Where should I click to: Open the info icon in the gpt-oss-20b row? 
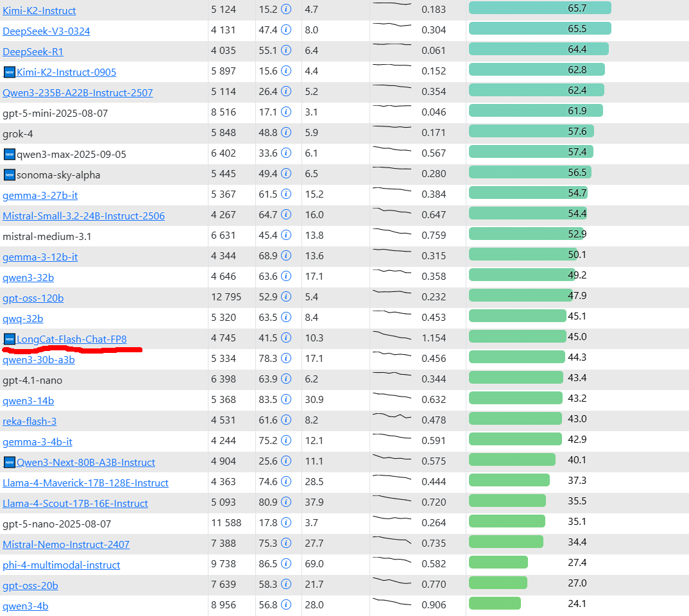point(286,584)
